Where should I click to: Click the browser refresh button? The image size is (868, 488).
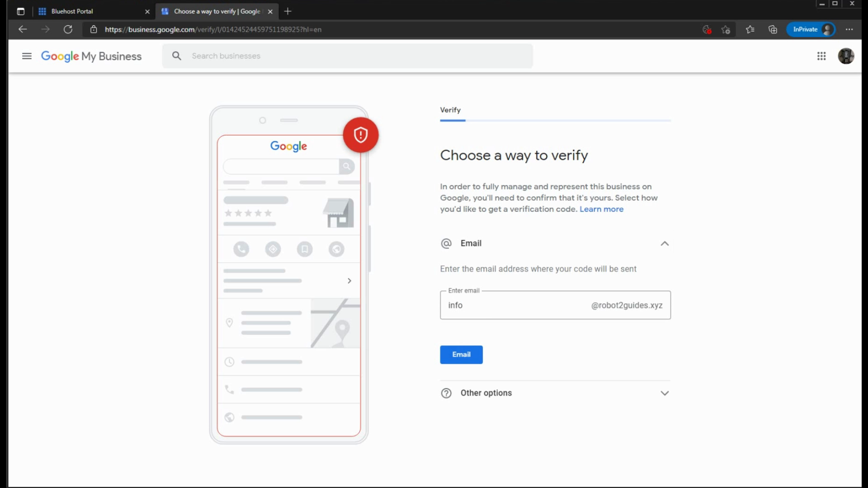[68, 29]
